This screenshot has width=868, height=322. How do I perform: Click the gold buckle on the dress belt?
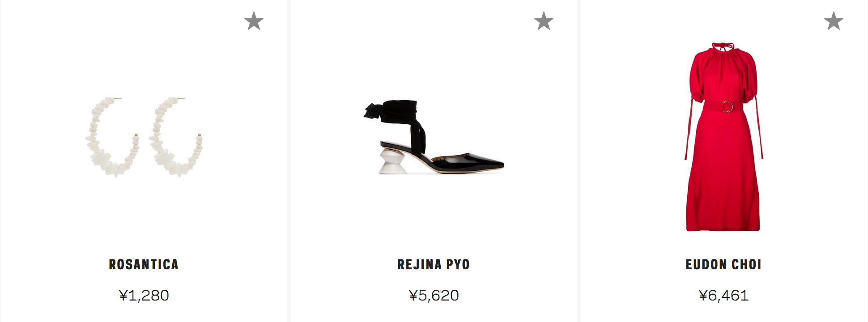click(728, 107)
